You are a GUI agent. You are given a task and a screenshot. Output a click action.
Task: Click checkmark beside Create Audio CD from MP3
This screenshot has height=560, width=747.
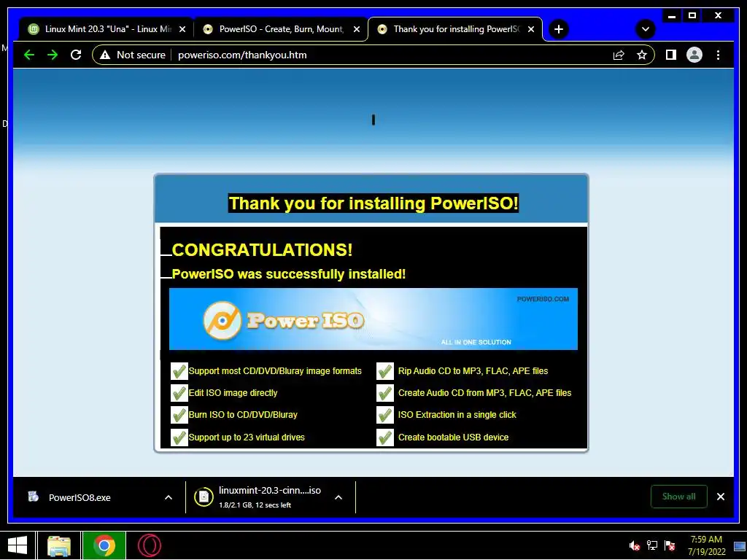pyautogui.click(x=385, y=393)
